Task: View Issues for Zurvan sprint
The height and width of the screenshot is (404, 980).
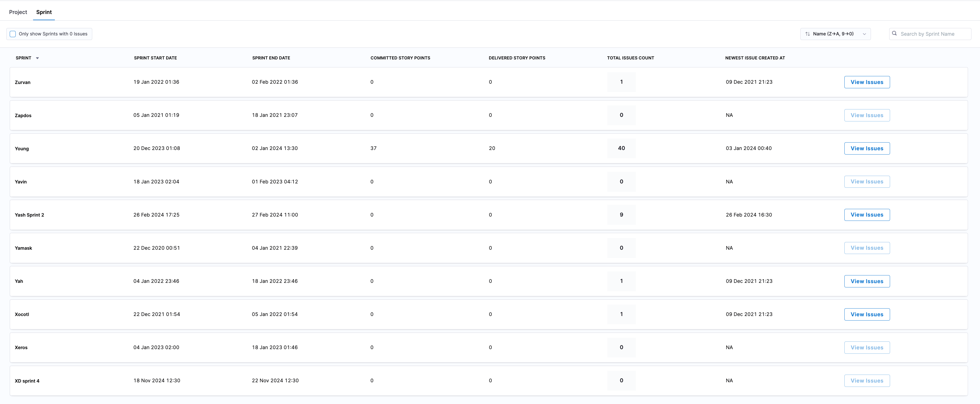Action: point(867,82)
